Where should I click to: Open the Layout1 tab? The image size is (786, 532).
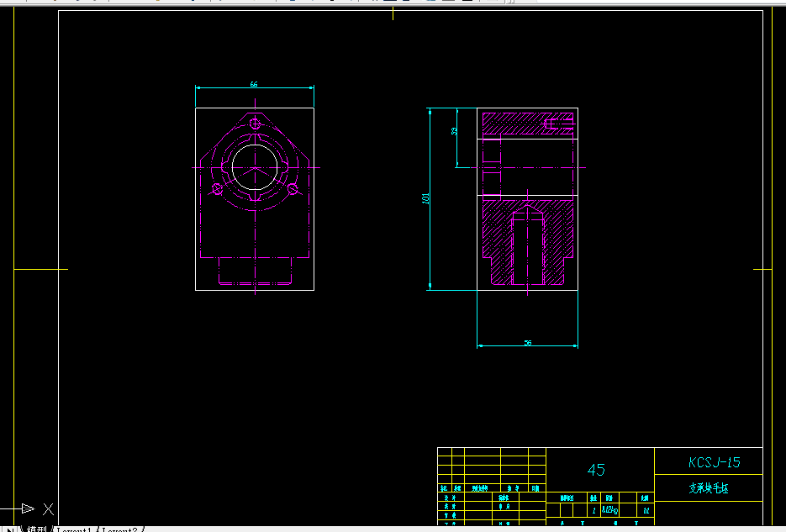[x=74, y=529]
